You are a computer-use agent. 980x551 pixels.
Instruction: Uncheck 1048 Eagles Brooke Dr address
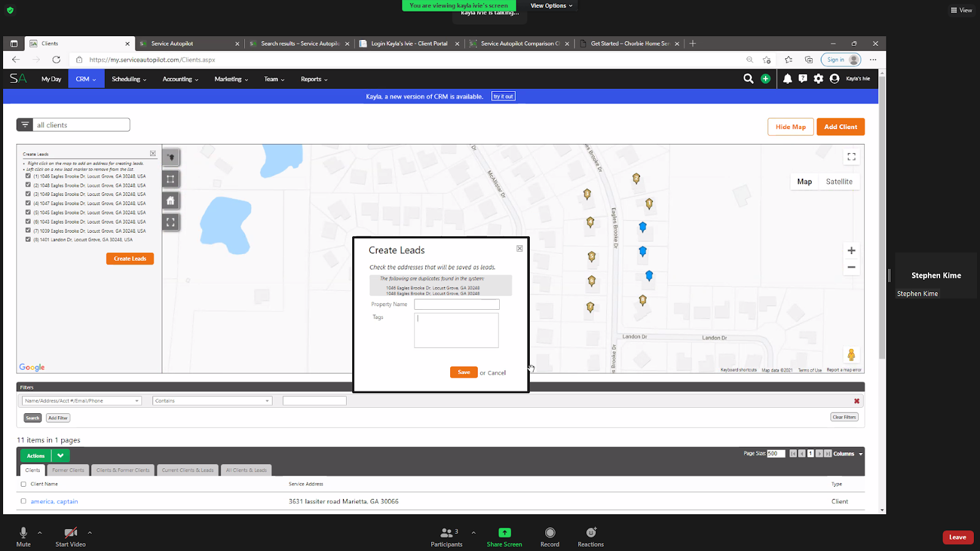[x=28, y=184]
